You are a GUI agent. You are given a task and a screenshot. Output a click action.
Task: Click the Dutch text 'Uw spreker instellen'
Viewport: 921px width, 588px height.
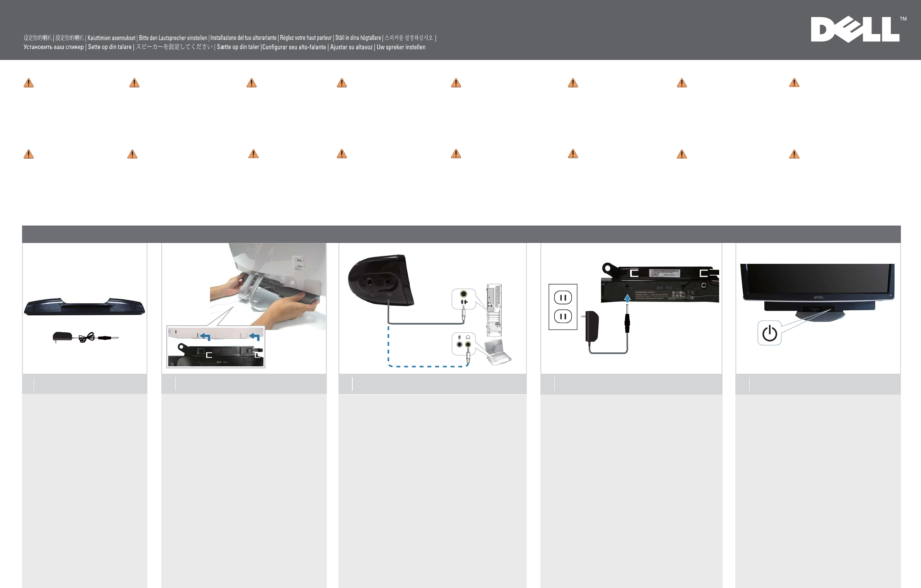(x=401, y=47)
